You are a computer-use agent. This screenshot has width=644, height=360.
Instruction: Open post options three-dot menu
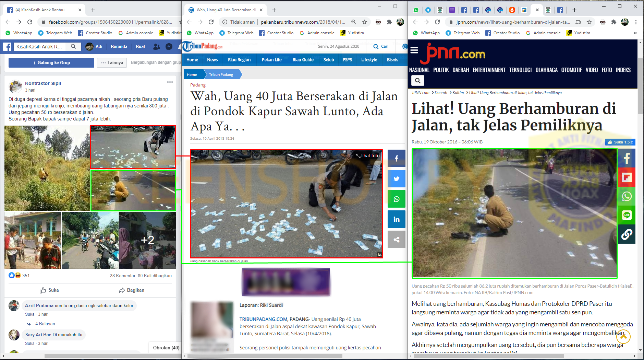pos(170,82)
